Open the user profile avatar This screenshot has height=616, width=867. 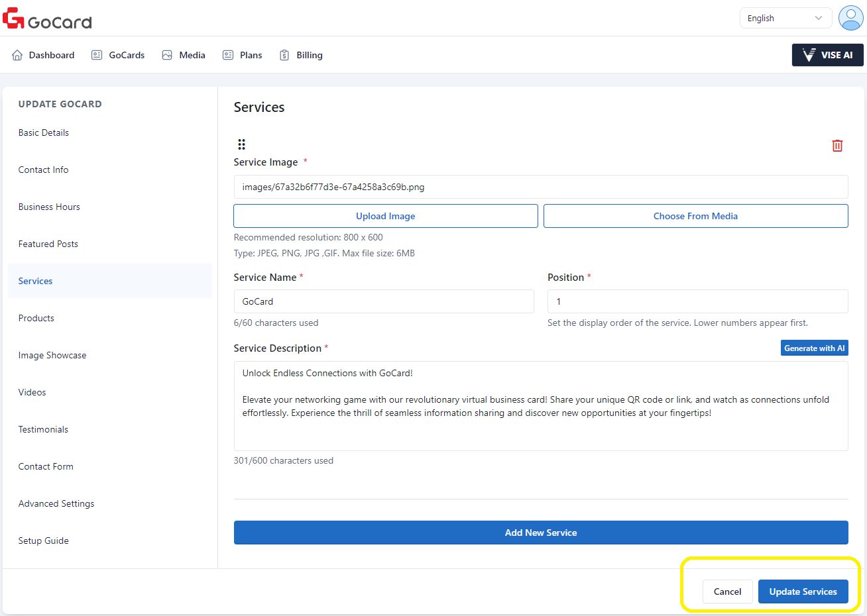[850, 18]
